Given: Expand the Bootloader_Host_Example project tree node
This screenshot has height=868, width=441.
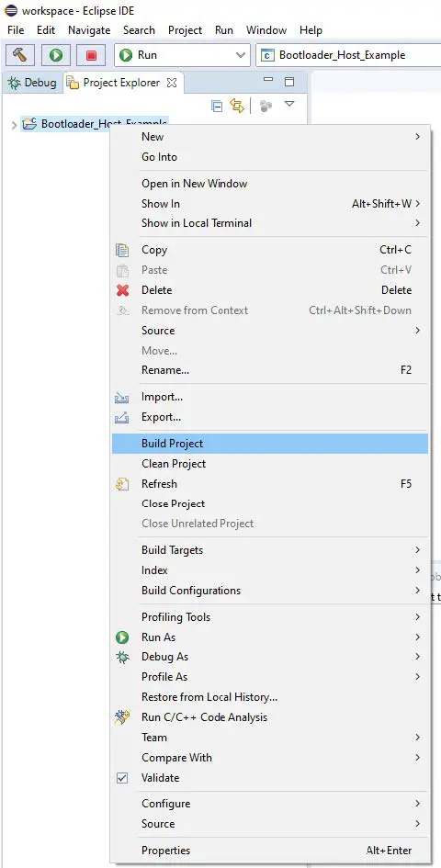Looking at the screenshot, I should tap(14, 125).
